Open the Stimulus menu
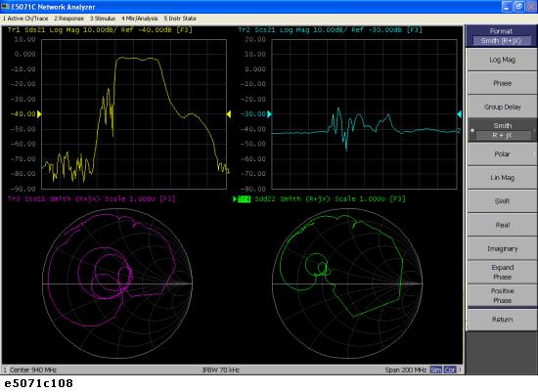538x392 pixels. coord(103,19)
